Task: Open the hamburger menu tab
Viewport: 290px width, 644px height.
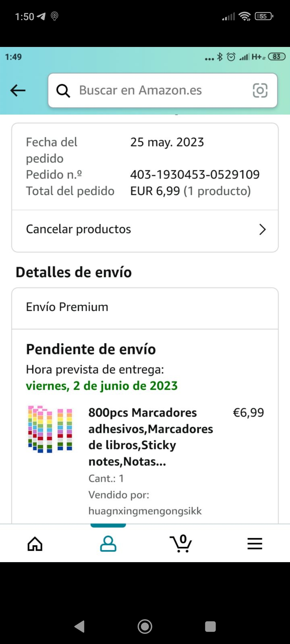Action: coord(255,544)
